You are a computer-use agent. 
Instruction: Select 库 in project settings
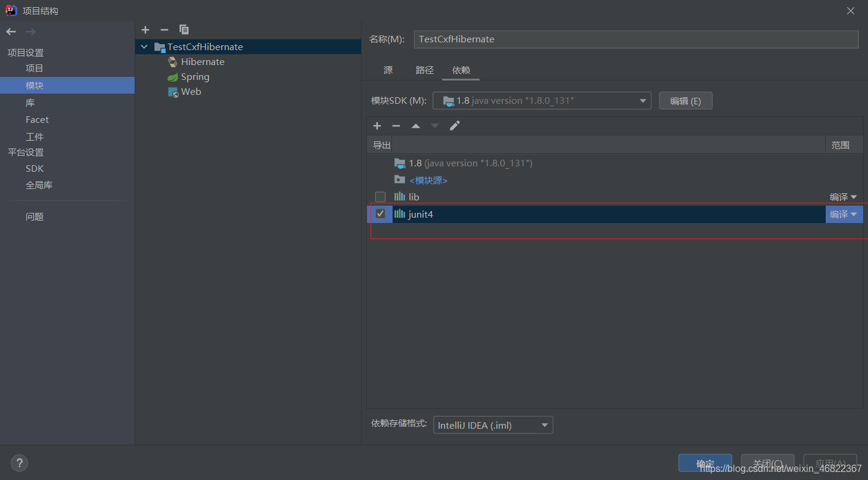coord(30,103)
